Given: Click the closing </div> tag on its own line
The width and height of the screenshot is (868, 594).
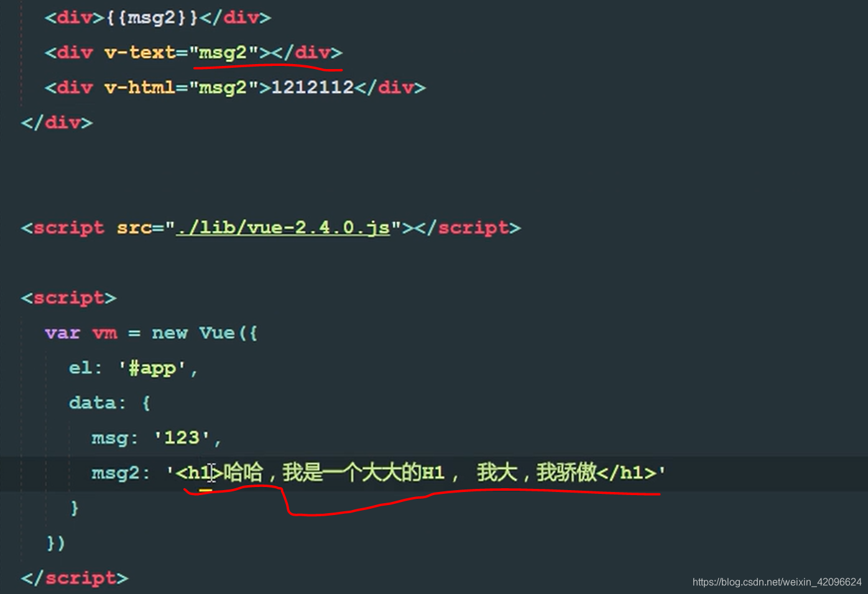Looking at the screenshot, I should tap(57, 123).
